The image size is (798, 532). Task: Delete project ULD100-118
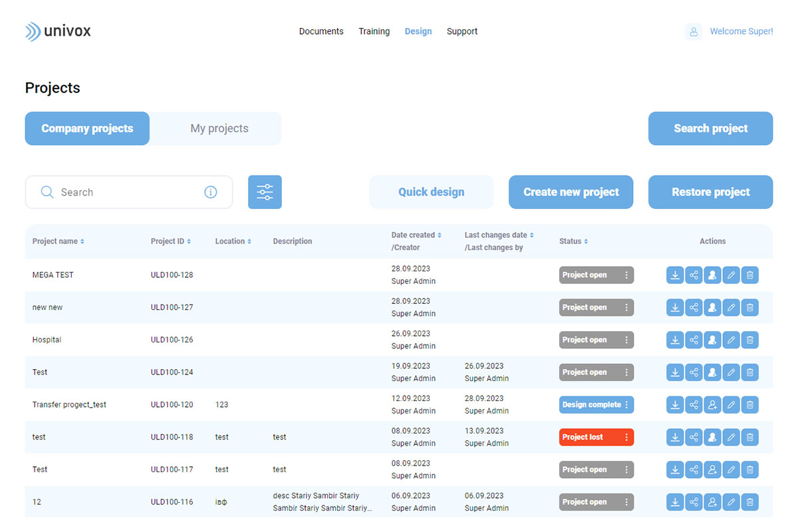coord(749,437)
